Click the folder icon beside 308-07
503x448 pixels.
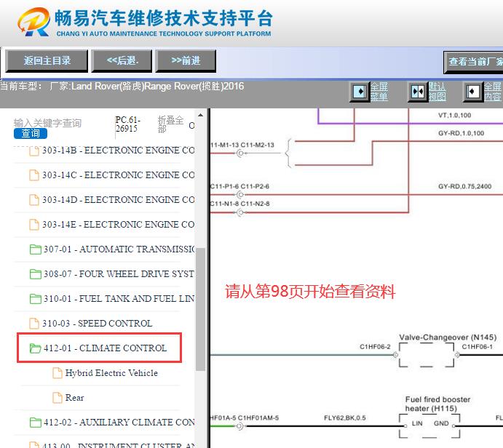click(35, 274)
